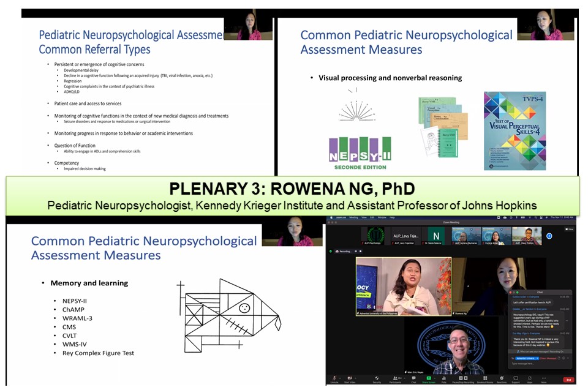The width and height of the screenshot is (588, 390).
Task: Select the Dr. Neda Salazar participant thumbnail
Action: [x=437, y=236]
